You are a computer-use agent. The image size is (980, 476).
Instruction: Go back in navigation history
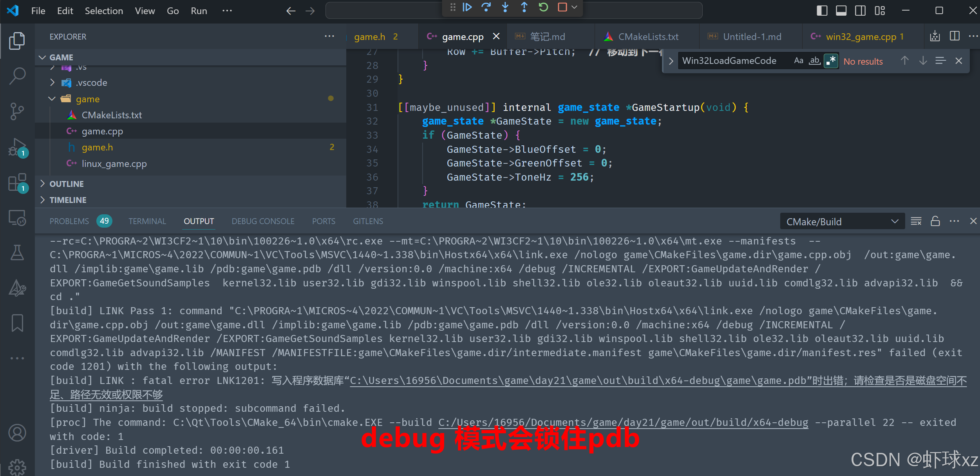coord(291,11)
